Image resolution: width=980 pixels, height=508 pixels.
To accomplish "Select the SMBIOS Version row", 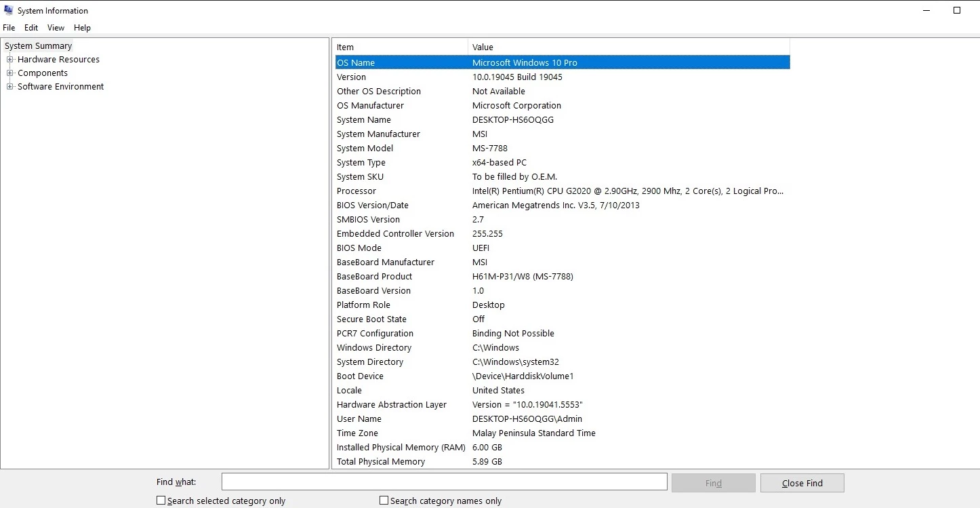I will click(562, 219).
